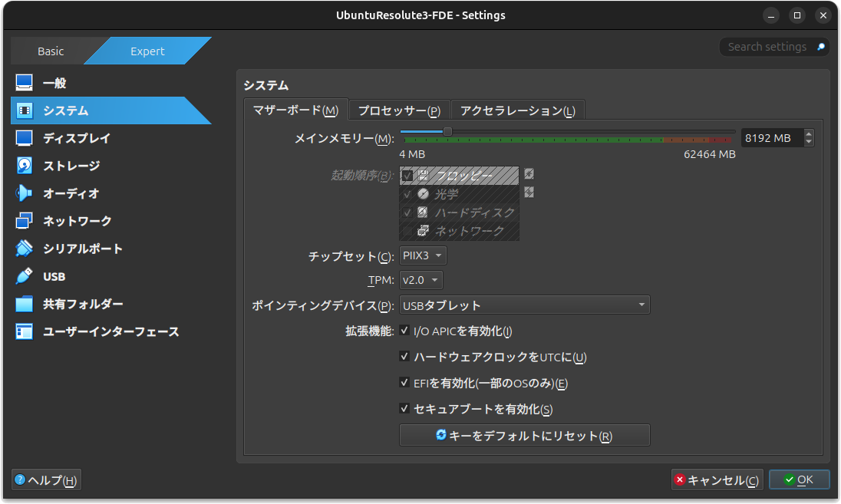Select the ディスプレイ display icon
The image size is (841, 504).
pyautogui.click(x=25, y=138)
